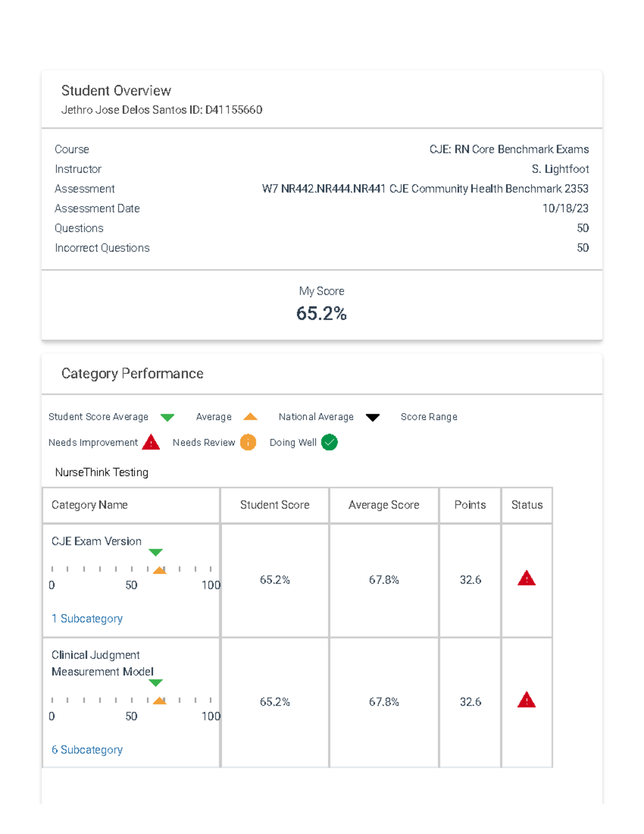Expand the 1 Subcategory link
Screen dimensions: 644x834
click(x=87, y=619)
